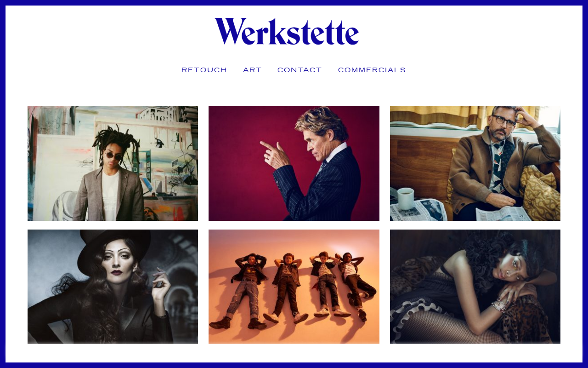The height and width of the screenshot is (368, 588).
Task: Open the photo of four boys lying down
Action: pos(294,287)
